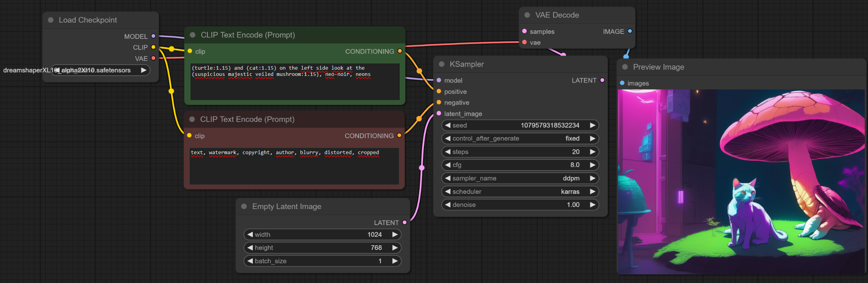Click the IMAGE output socket on VAE Decode
868x283 pixels.
pos(630,31)
